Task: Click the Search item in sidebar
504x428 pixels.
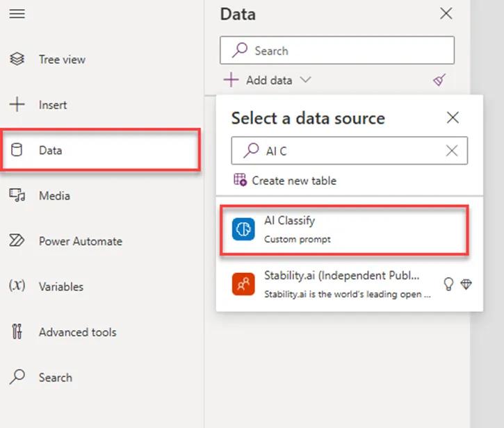Action: point(55,377)
